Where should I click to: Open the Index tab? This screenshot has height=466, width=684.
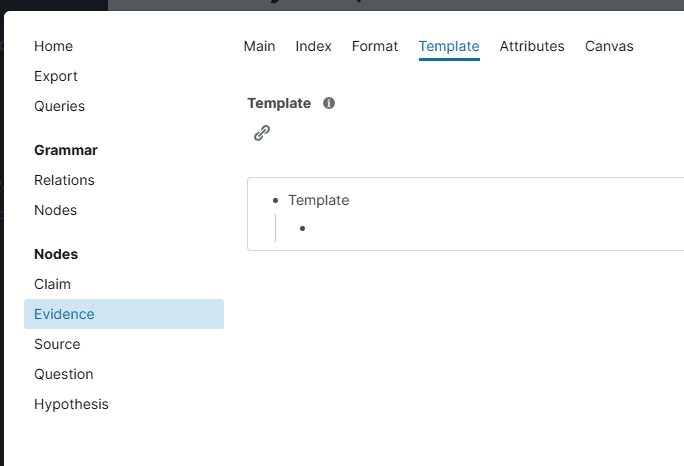pos(313,46)
